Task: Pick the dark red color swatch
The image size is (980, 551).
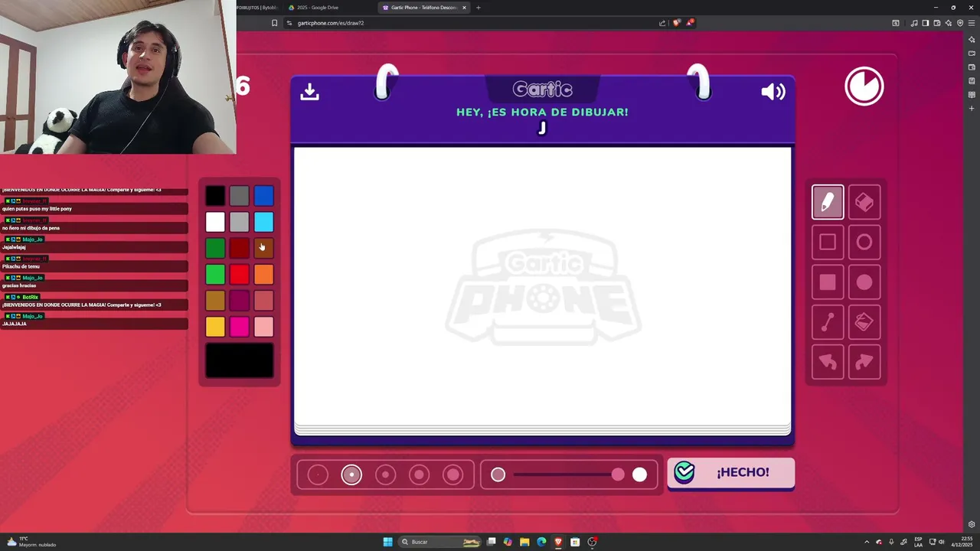Action: click(240, 248)
